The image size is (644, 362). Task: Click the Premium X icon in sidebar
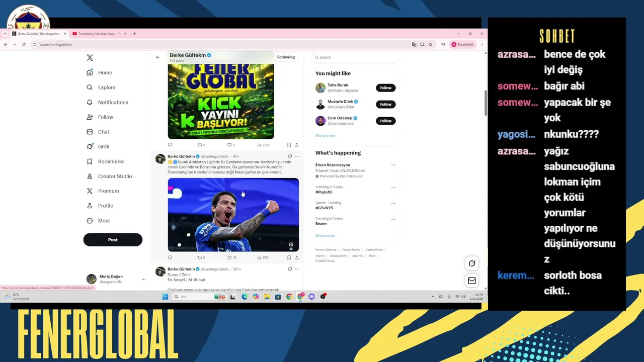point(90,191)
